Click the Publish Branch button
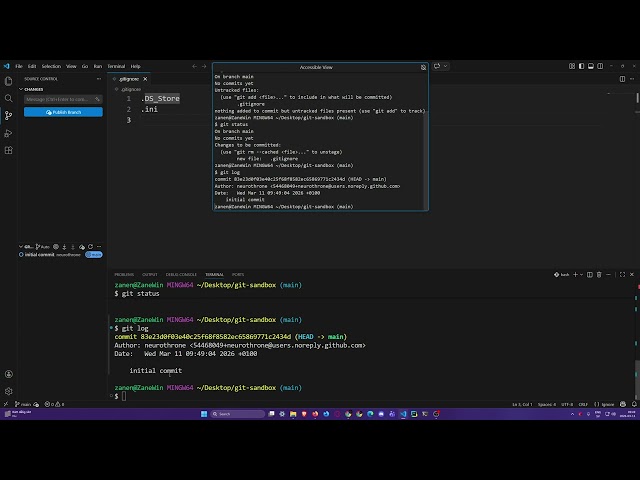This screenshot has height=480, width=640. tap(63, 112)
